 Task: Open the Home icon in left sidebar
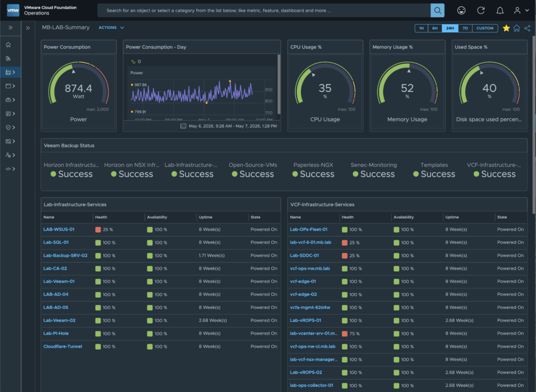[x=8, y=44]
